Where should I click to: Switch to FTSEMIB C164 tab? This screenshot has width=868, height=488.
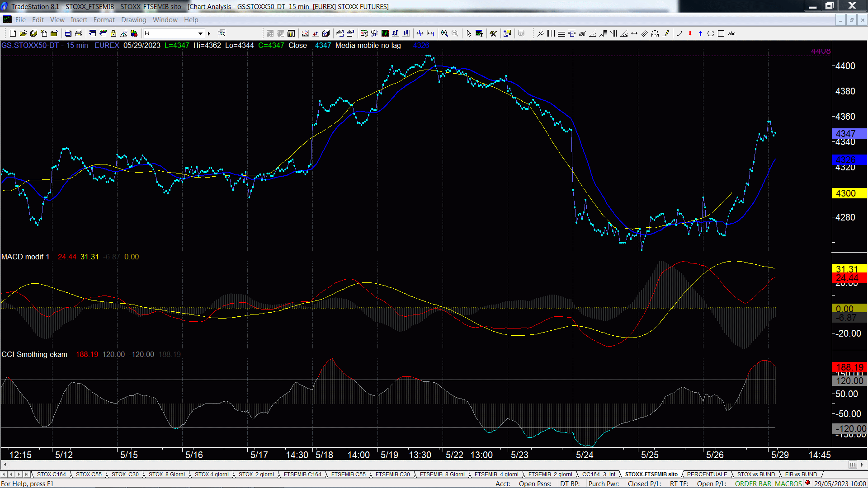[x=303, y=474]
